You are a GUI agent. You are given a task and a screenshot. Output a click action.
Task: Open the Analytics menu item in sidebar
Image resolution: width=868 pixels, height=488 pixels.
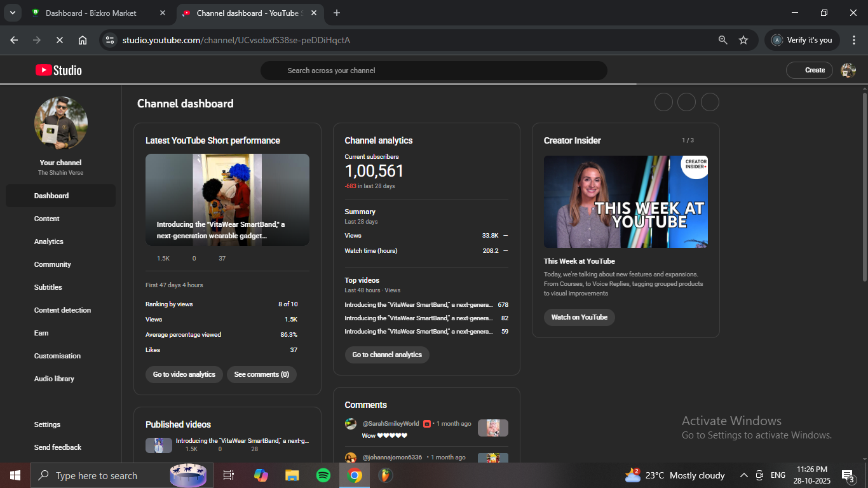click(x=49, y=241)
